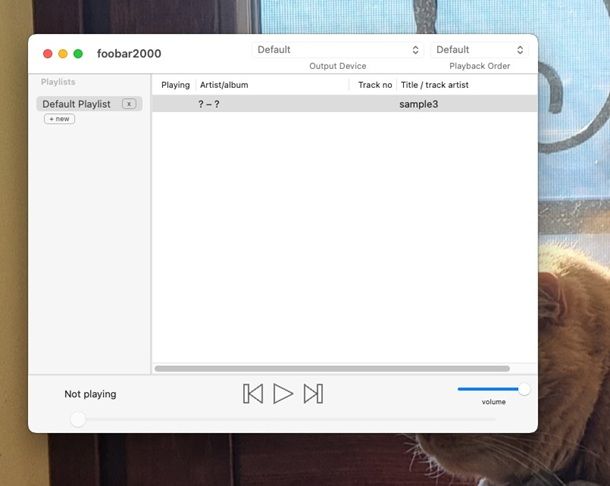Minimize the foobar2000 window
Image resolution: width=610 pixels, height=486 pixels.
(63, 54)
